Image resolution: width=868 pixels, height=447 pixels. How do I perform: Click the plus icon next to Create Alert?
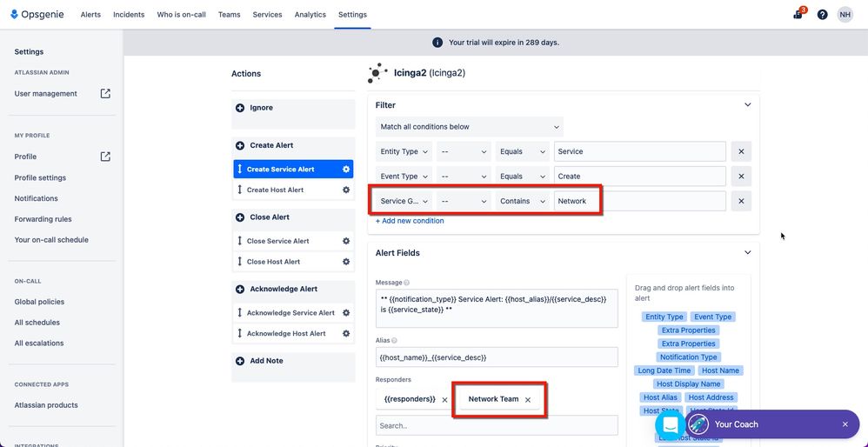coord(240,145)
